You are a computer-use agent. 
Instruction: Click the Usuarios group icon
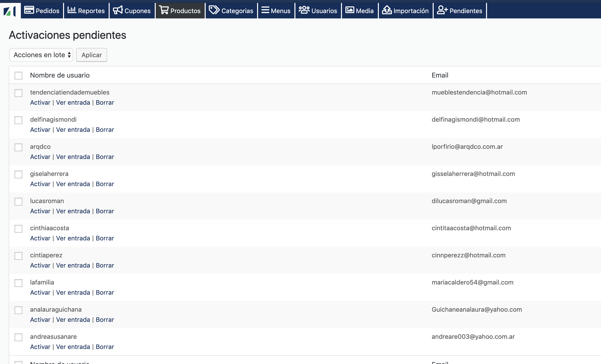click(x=304, y=10)
